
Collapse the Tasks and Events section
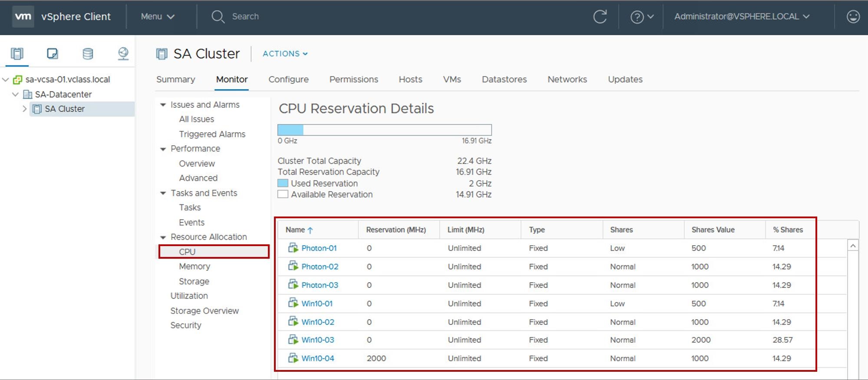click(163, 193)
